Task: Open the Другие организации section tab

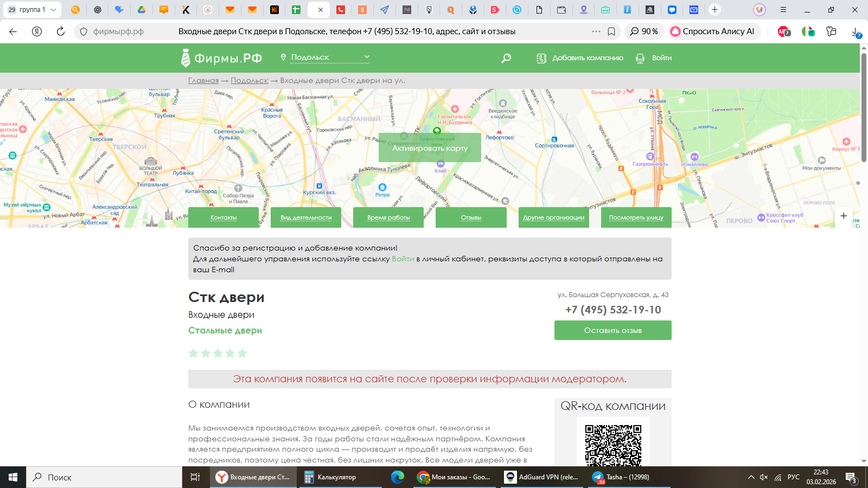Action: pos(554,217)
